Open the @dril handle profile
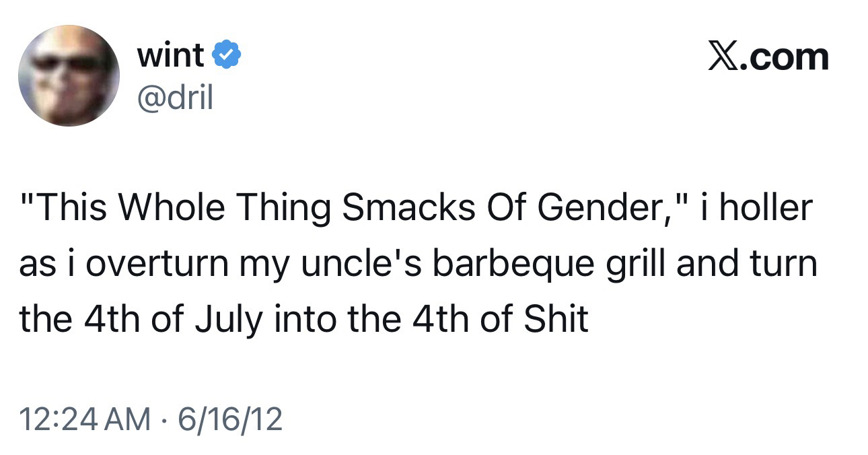Screen dimensions: 868x455 [x=175, y=98]
